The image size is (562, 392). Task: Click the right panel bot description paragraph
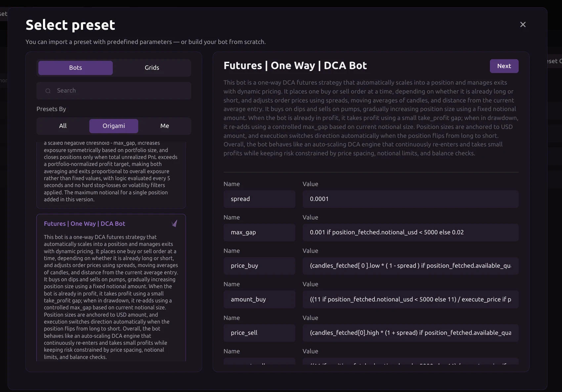(371, 118)
